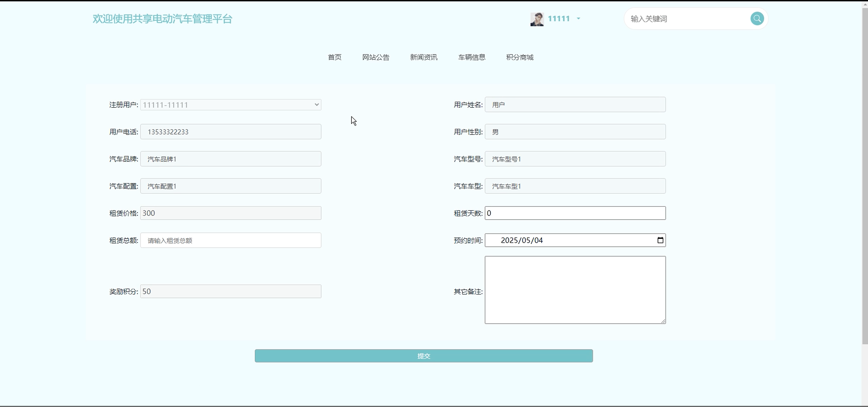Click the platform title link
Screen dimensions: 868x407
pos(162,19)
